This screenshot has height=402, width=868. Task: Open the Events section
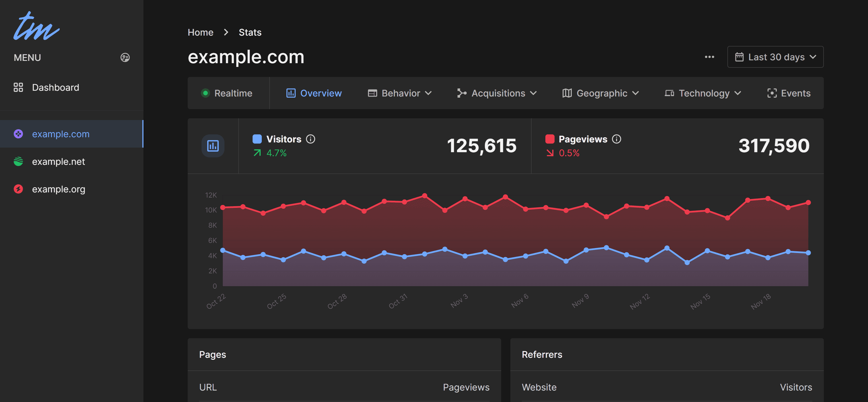(788, 93)
